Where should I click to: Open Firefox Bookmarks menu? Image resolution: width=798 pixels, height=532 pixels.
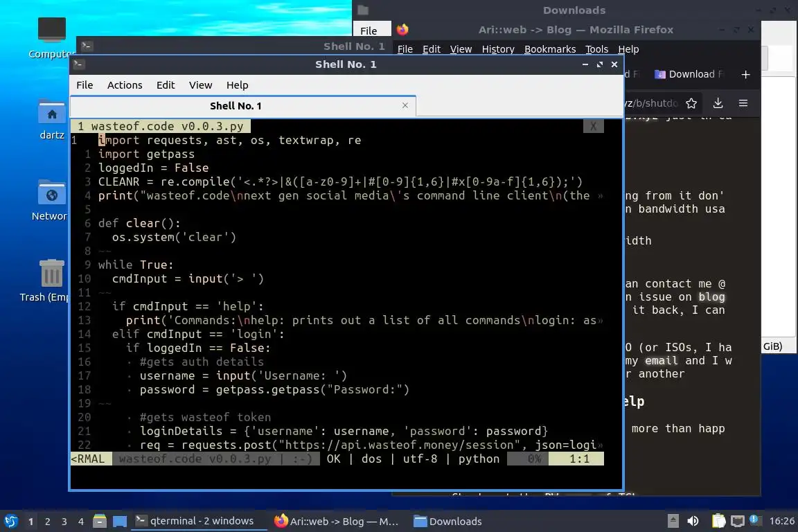[550, 49]
